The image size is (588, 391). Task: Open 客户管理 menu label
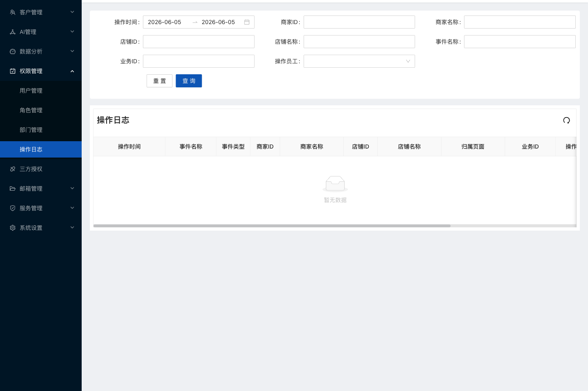[x=31, y=12]
